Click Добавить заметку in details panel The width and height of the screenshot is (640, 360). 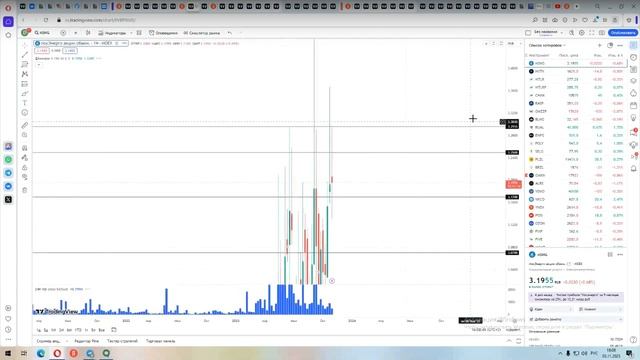coord(576,319)
